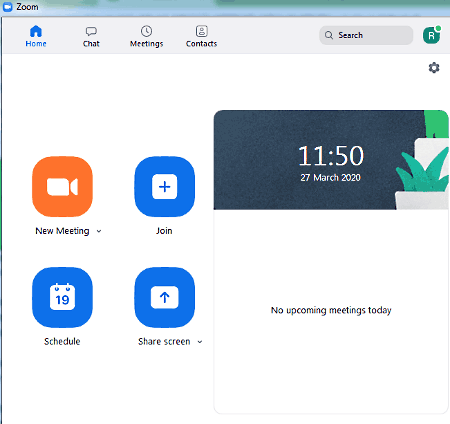Expand the Share screen options arrow
Screen dimensions: 450x424
[200, 342]
